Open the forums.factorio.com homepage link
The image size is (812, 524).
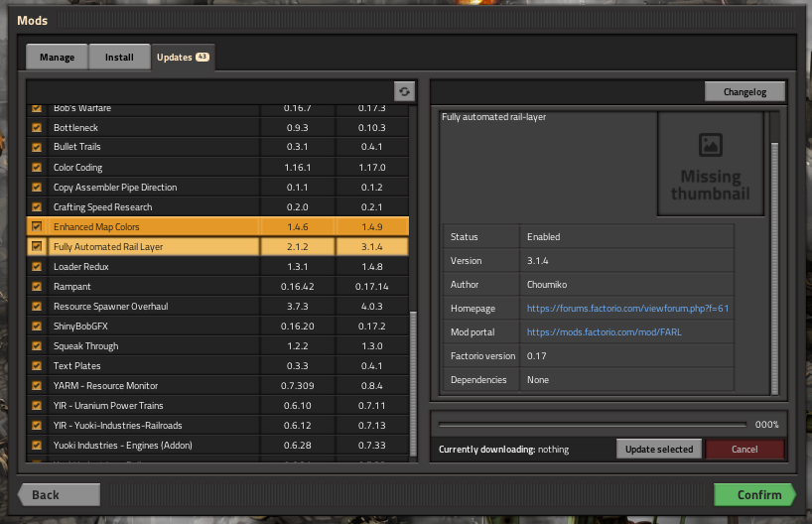(627, 308)
